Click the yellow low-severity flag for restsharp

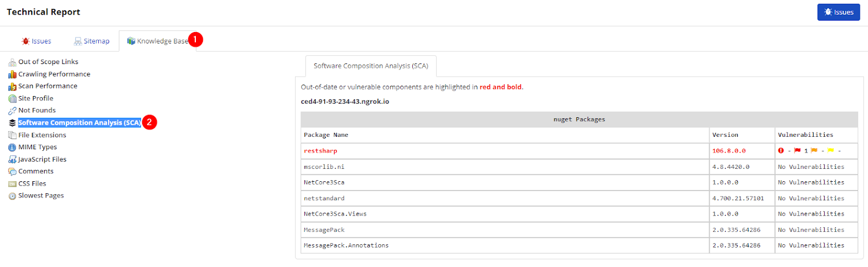pos(831,151)
